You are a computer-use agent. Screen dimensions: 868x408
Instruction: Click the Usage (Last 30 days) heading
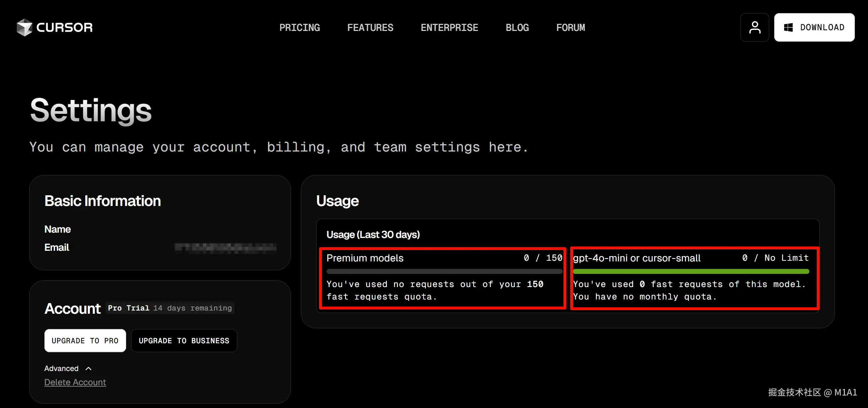[x=373, y=234]
